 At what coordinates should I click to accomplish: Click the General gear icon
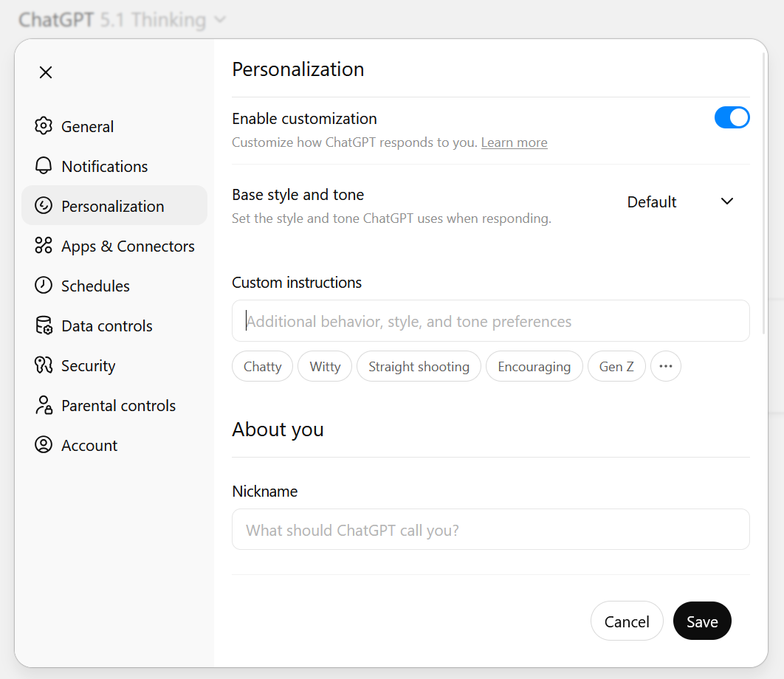tap(44, 126)
